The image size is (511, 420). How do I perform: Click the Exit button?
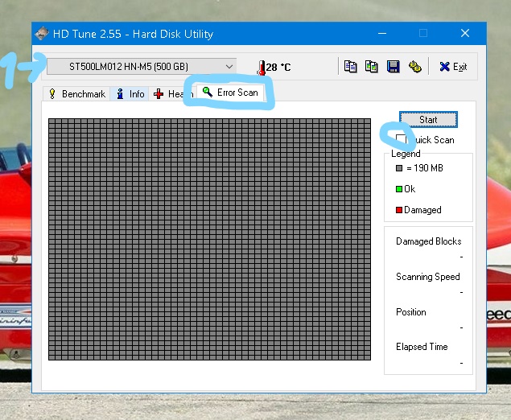pyautogui.click(x=453, y=67)
